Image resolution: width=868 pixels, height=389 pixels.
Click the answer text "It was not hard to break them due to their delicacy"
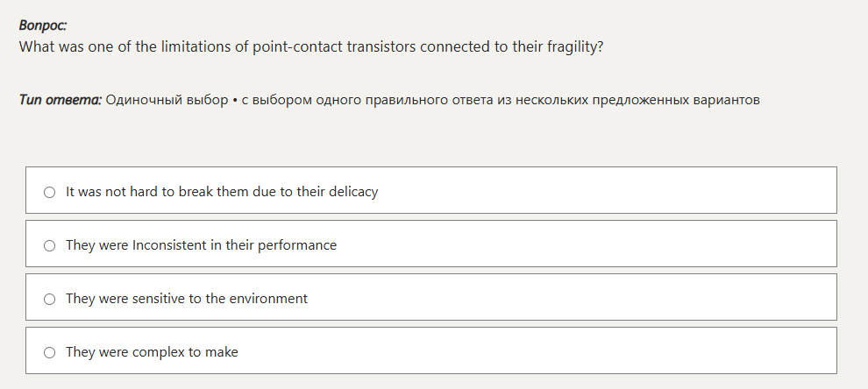(x=222, y=192)
